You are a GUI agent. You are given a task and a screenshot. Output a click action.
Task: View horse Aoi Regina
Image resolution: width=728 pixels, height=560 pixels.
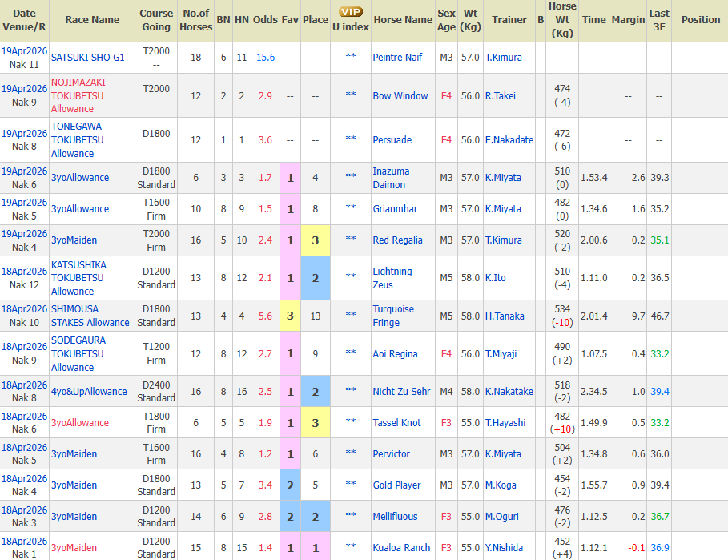[395, 354]
